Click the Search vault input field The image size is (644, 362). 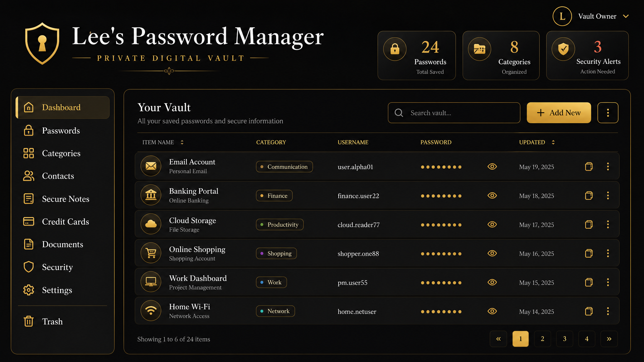(454, 112)
